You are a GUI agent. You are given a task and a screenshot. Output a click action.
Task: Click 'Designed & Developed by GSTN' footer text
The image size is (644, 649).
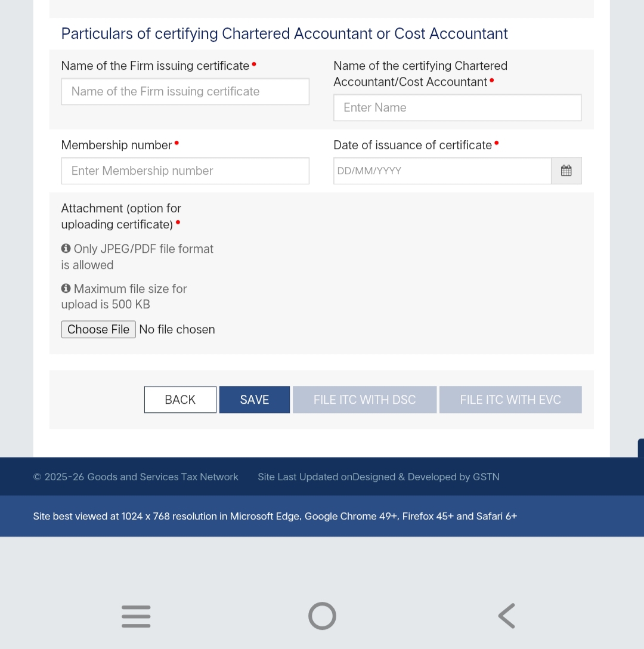(426, 477)
